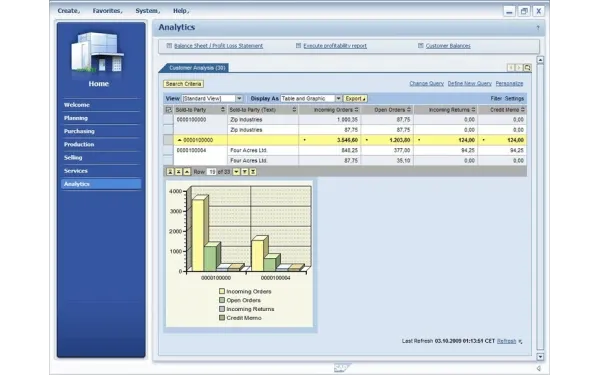
Task: Jump to last row using pager icon
Action: tap(253, 172)
